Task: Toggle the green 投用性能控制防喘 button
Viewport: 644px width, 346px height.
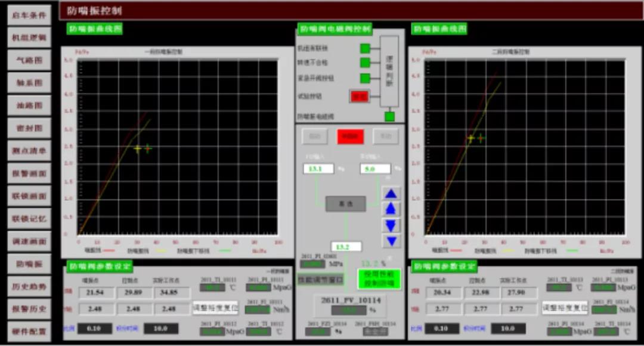Action: click(x=379, y=279)
